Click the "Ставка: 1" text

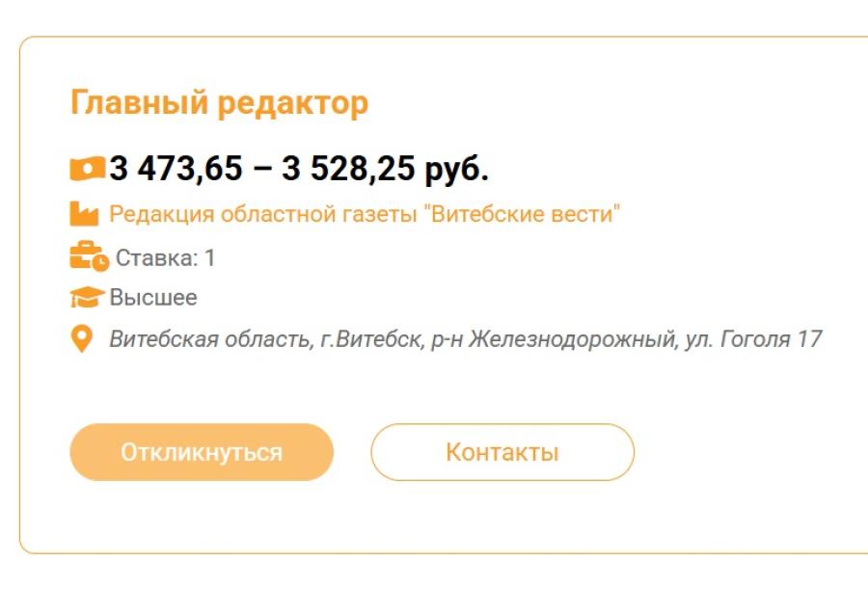pyautogui.click(x=165, y=258)
